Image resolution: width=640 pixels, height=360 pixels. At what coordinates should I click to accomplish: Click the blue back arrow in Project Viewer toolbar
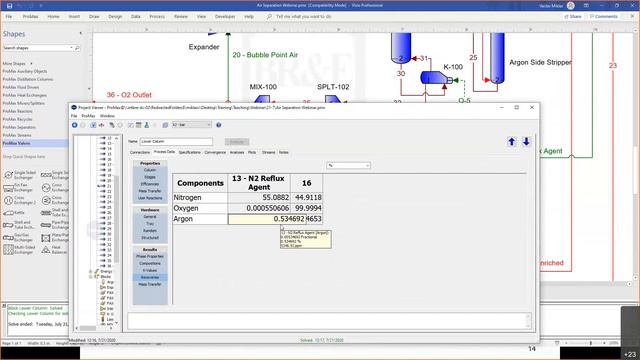[x=75, y=125]
